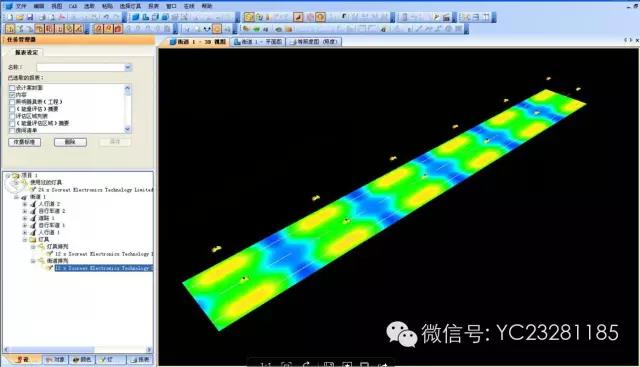This screenshot has height=367, width=640.
Task: Switch to the 平面图 view tab
Action: coord(258,42)
